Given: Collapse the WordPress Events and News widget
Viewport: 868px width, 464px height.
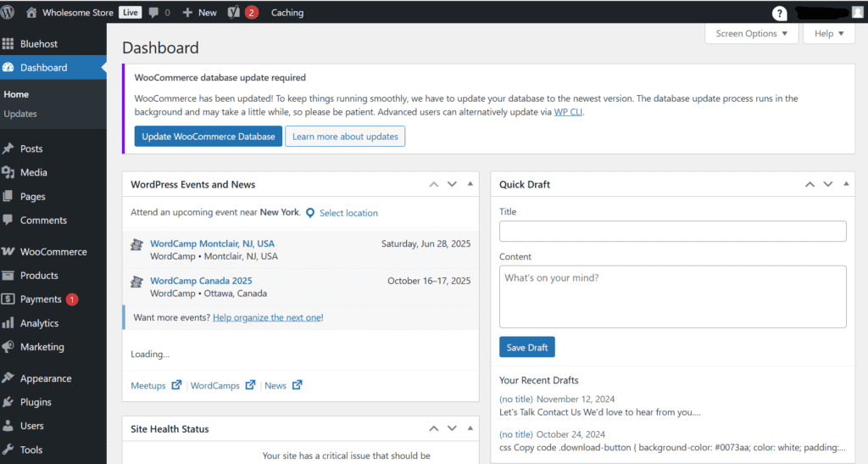Looking at the screenshot, I should coord(470,184).
